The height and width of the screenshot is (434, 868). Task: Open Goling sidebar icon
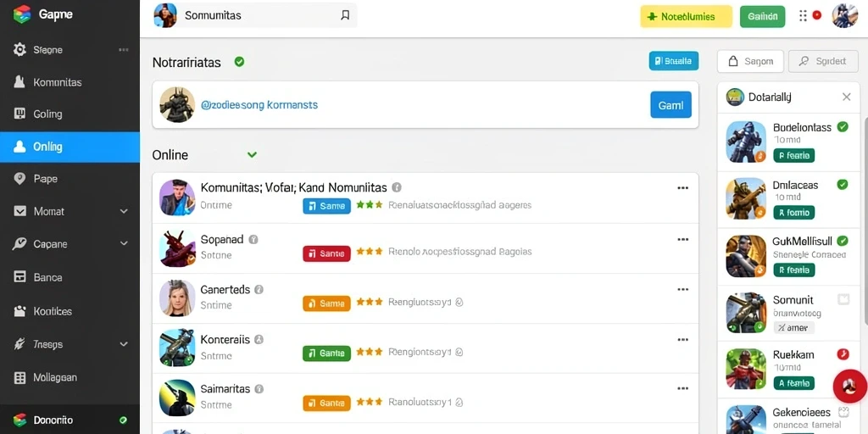point(19,114)
